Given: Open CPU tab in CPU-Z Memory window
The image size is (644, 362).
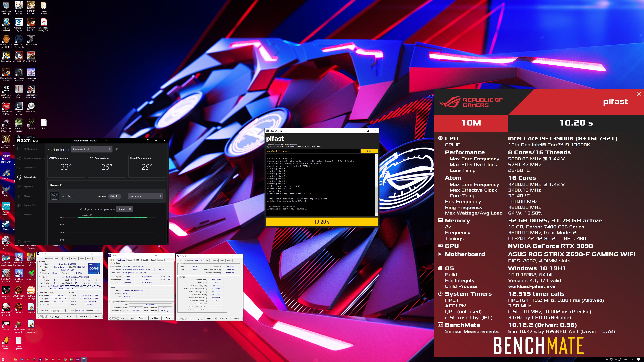Looking at the screenshot, I should point(180,261).
